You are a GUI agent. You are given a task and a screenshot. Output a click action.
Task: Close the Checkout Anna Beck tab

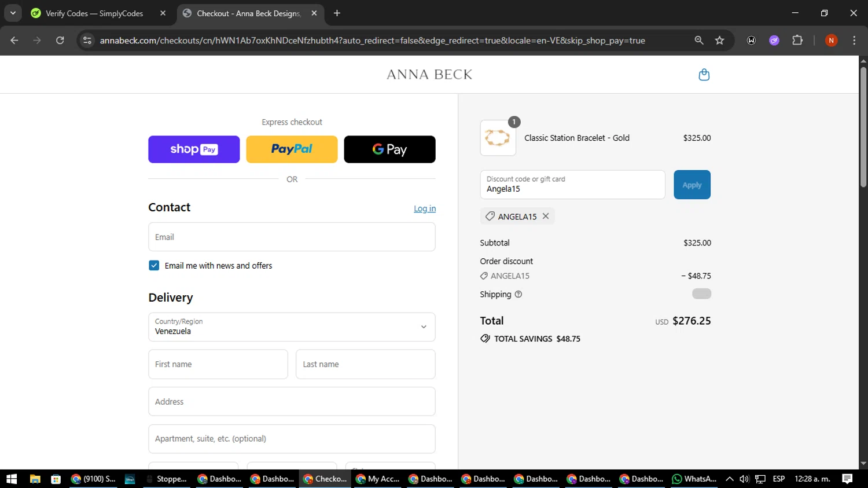pyautogui.click(x=314, y=13)
